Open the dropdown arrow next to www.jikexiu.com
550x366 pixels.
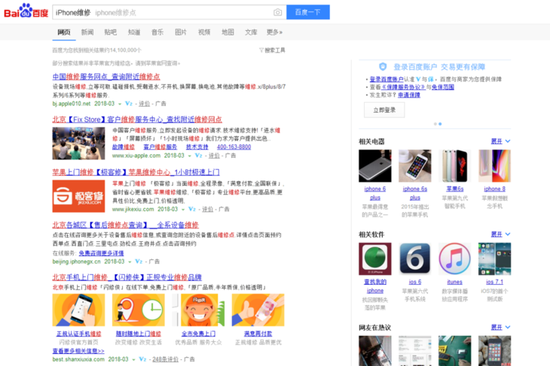(183, 209)
